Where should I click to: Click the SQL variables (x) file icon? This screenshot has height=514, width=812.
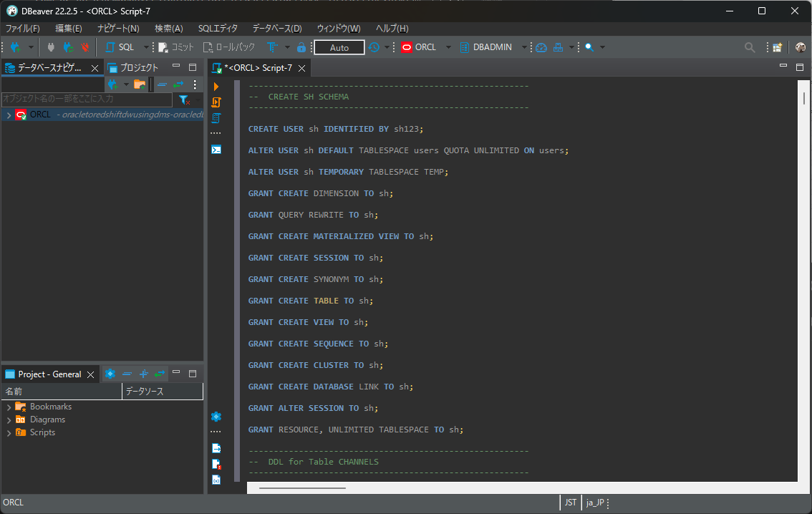pos(216,480)
